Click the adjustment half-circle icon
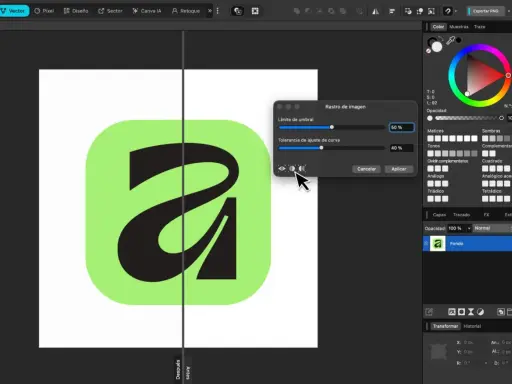 click(480, 312)
